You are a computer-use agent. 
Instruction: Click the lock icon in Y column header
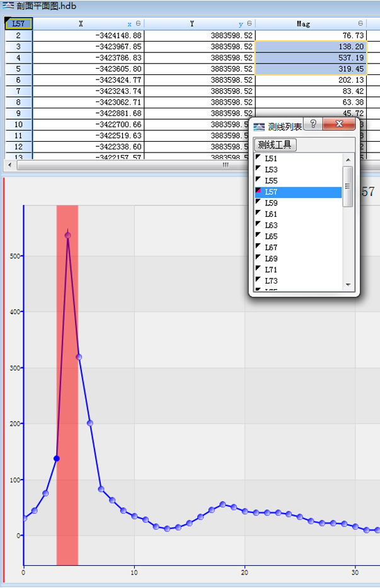click(x=249, y=23)
